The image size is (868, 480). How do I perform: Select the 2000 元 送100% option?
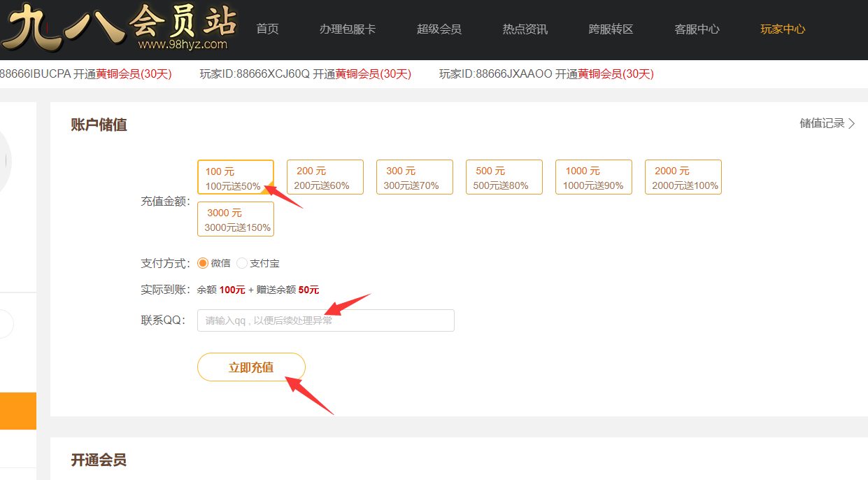[683, 178]
